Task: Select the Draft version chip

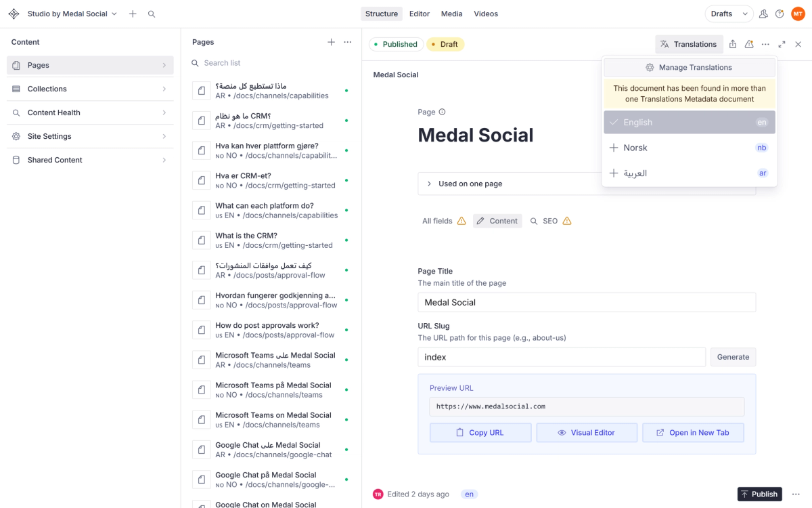Action: click(445, 44)
